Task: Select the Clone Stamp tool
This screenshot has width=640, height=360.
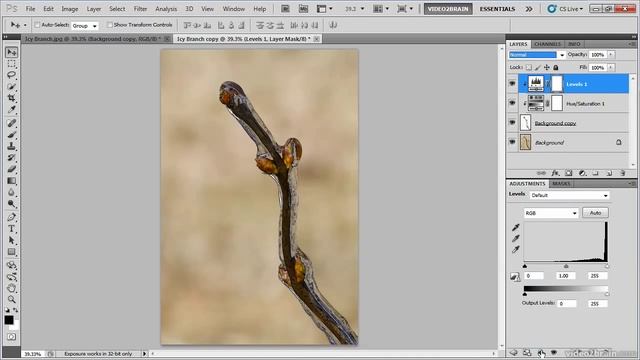Action: tap(11, 146)
